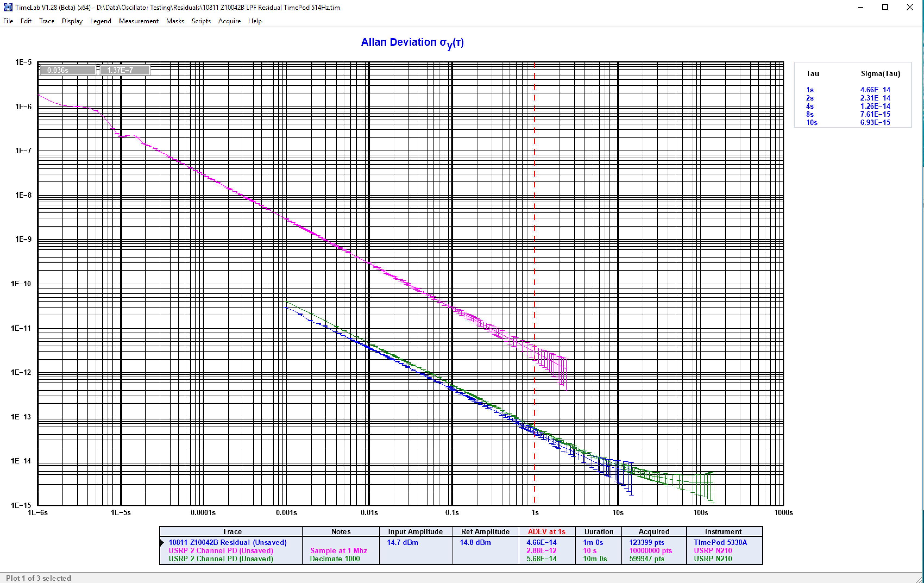Image resolution: width=924 pixels, height=583 pixels.
Task: Click the Input Amplitude column header
Action: pyautogui.click(x=415, y=532)
